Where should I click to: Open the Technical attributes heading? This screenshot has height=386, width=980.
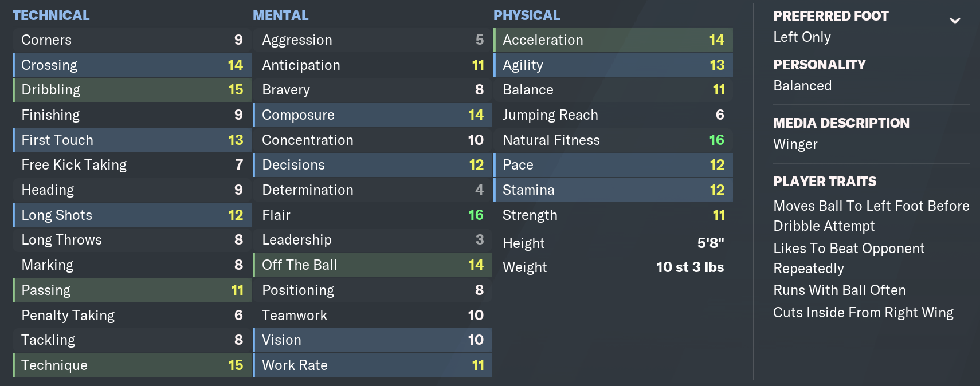[x=51, y=15]
